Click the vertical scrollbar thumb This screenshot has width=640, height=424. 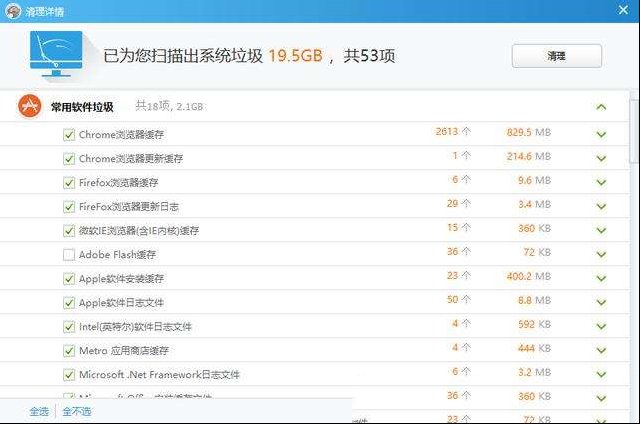click(x=634, y=131)
